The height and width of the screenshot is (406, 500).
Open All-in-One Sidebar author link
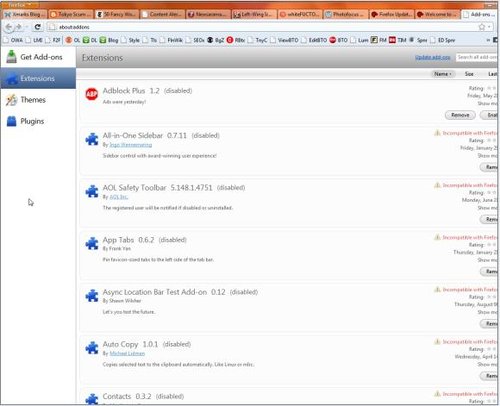131,145
